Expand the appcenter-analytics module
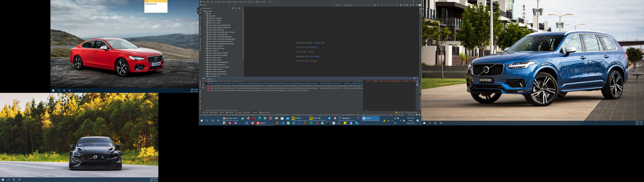644x182 pixels. 205,18
